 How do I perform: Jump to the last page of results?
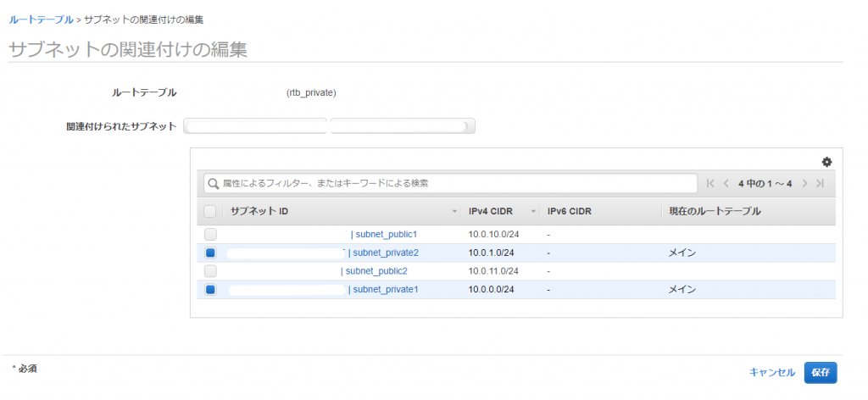pyautogui.click(x=821, y=183)
